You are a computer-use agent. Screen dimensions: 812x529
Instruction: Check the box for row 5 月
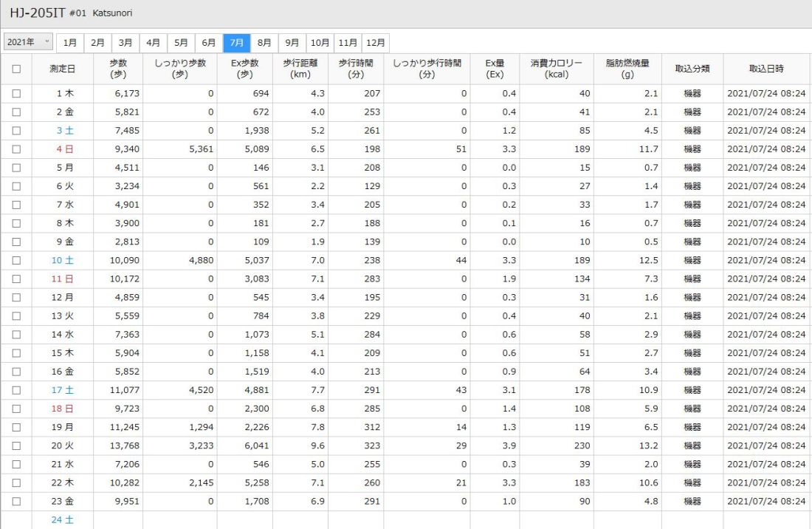coord(16,168)
